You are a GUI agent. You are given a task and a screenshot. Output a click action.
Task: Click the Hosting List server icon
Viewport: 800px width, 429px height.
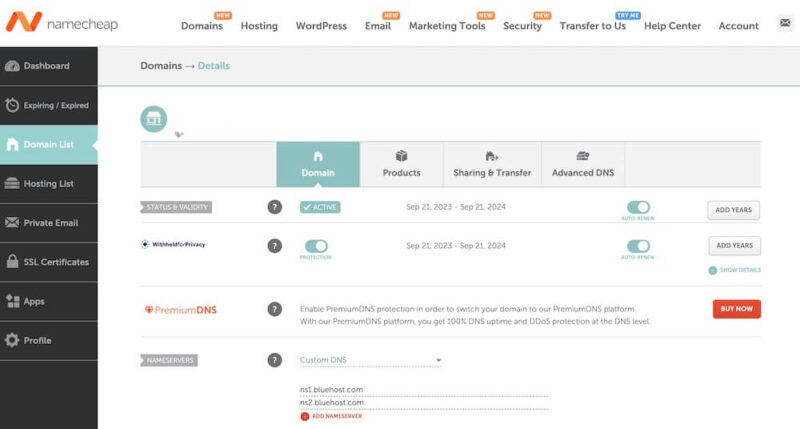click(12, 184)
